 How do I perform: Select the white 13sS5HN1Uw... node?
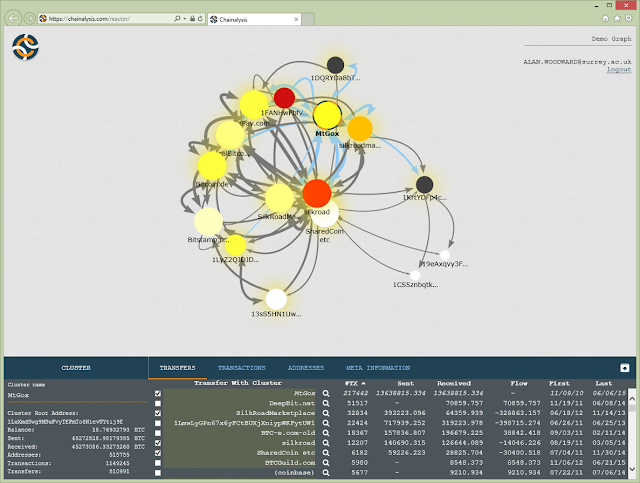point(276,299)
